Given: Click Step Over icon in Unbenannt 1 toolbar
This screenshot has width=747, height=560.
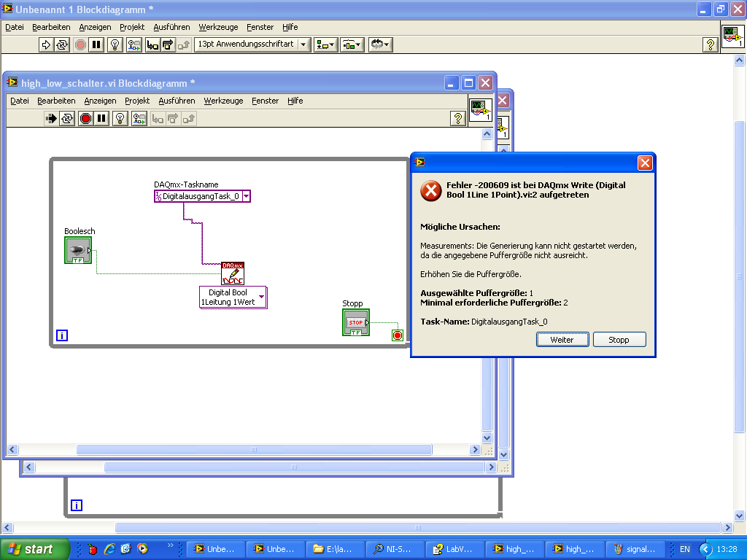Looking at the screenshot, I should [168, 44].
